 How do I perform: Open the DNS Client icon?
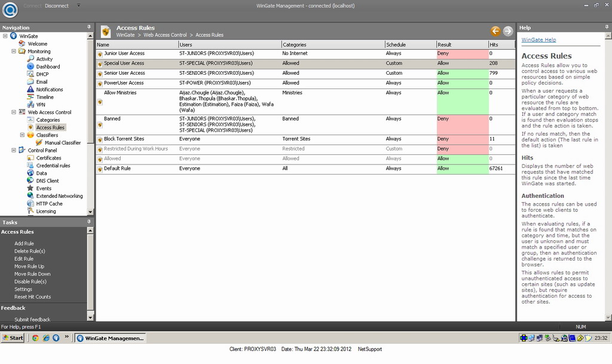(x=30, y=181)
